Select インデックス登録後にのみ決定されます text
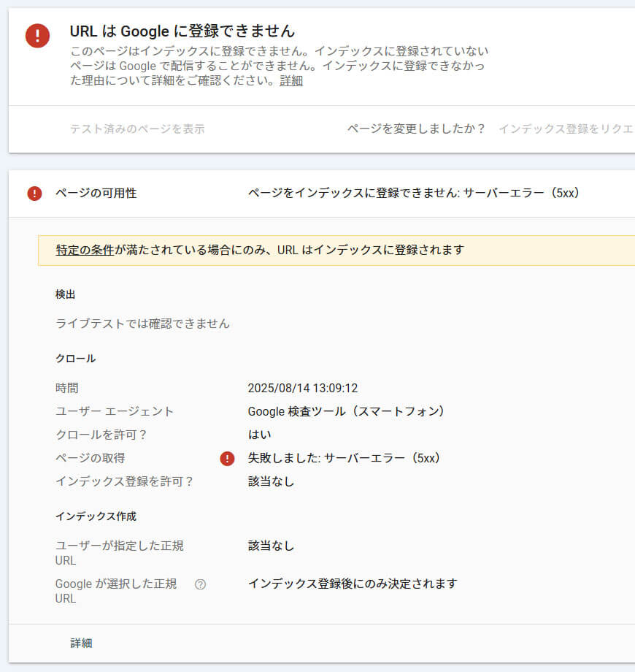Viewport: 635px width, 672px height. [x=353, y=584]
